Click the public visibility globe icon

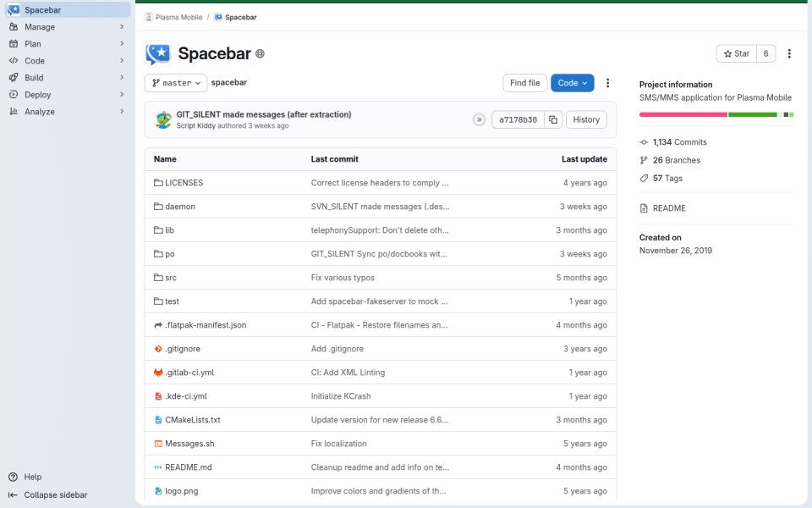tap(260, 54)
